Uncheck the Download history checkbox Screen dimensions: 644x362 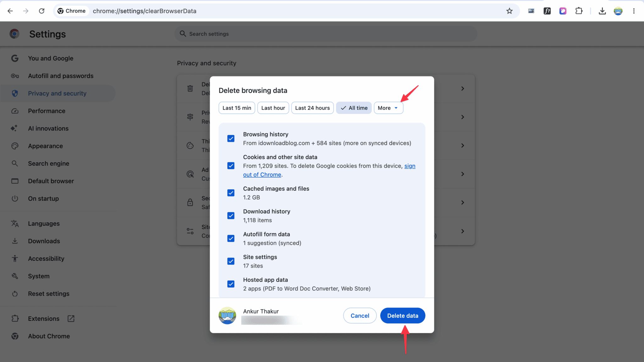tap(231, 215)
